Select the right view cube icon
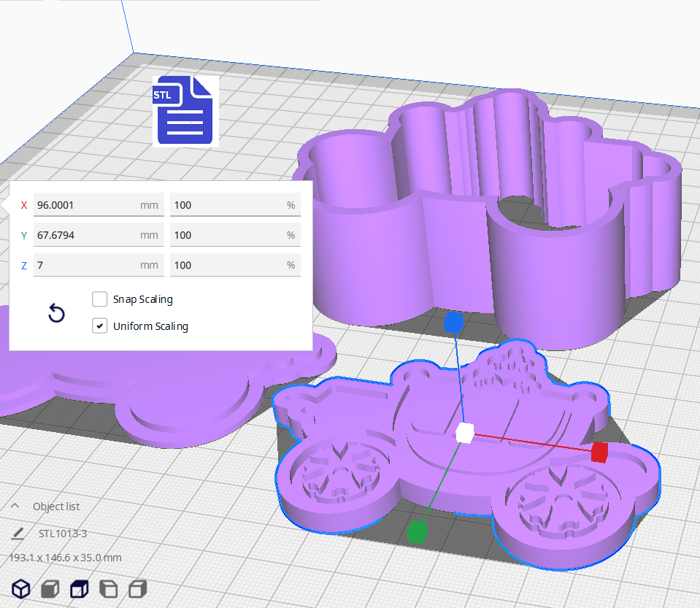700x608 pixels. pyautogui.click(x=137, y=588)
